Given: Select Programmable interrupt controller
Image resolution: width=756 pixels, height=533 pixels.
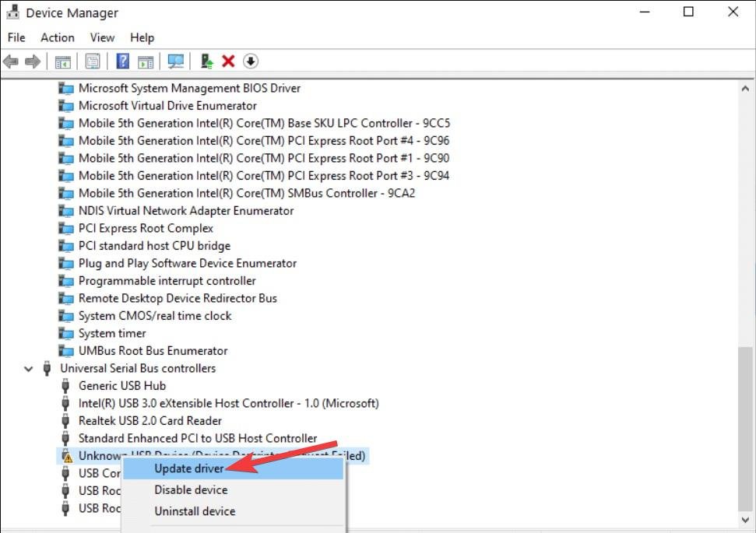Looking at the screenshot, I should tap(167, 280).
